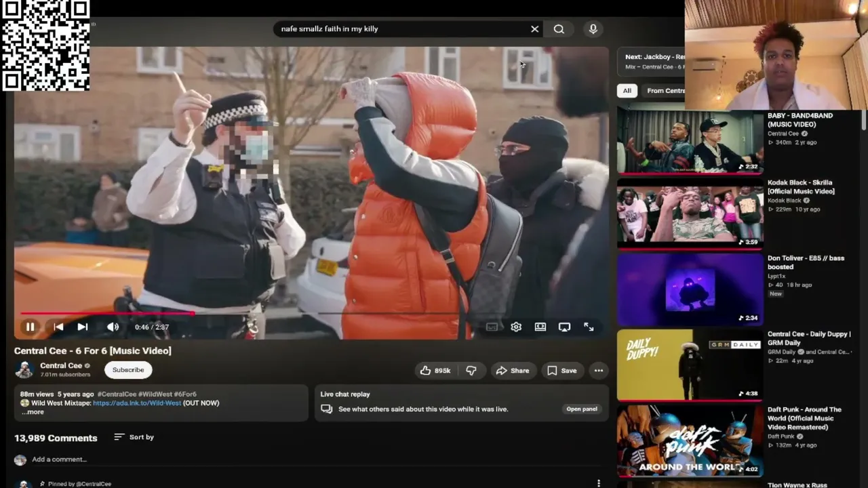Image resolution: width=868 pixels, height=488 pixels.
Task: Switch to theater mode
Action: click(x=540, y=327)
